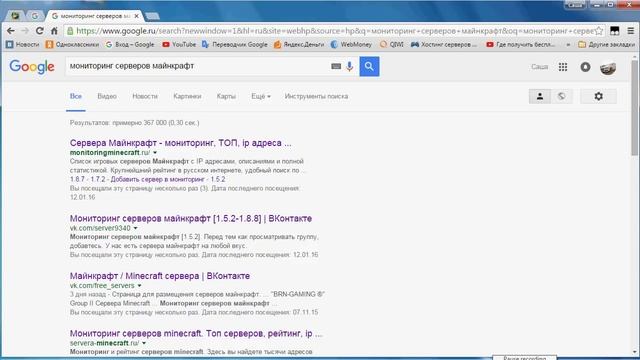Select the Картинки search tab

coord(187,96)
